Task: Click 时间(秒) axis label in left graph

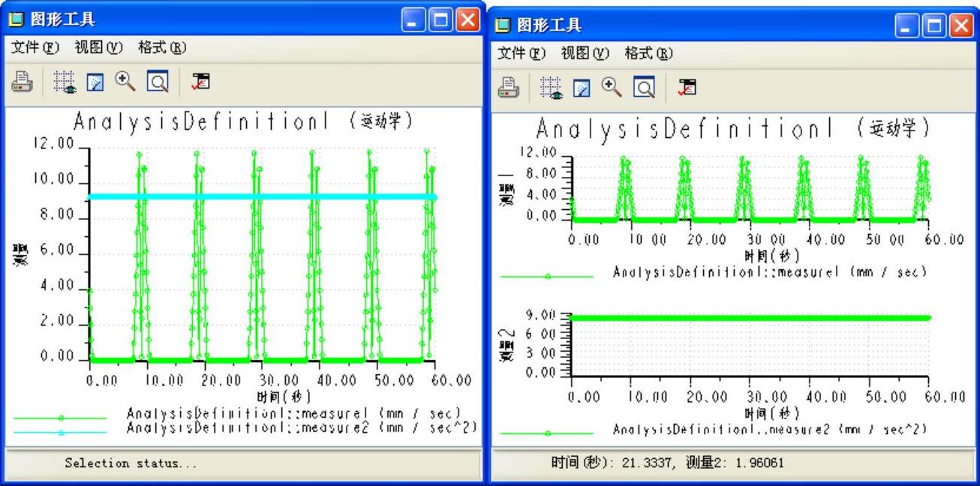Action: click(283, 396)
